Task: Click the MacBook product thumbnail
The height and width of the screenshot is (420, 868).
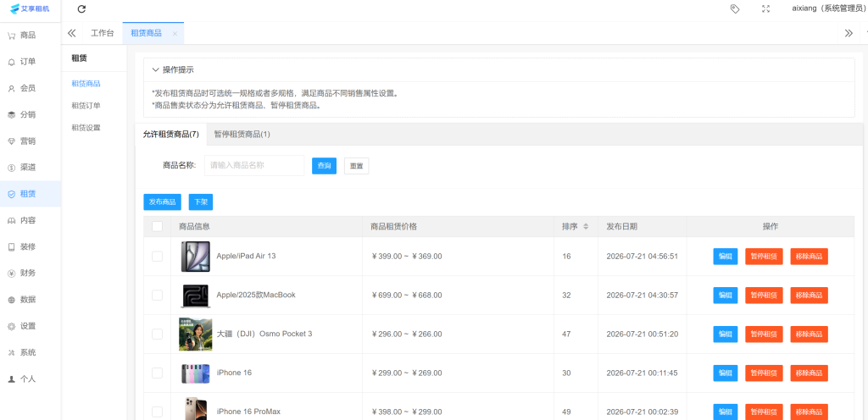Action: point(196,296)
